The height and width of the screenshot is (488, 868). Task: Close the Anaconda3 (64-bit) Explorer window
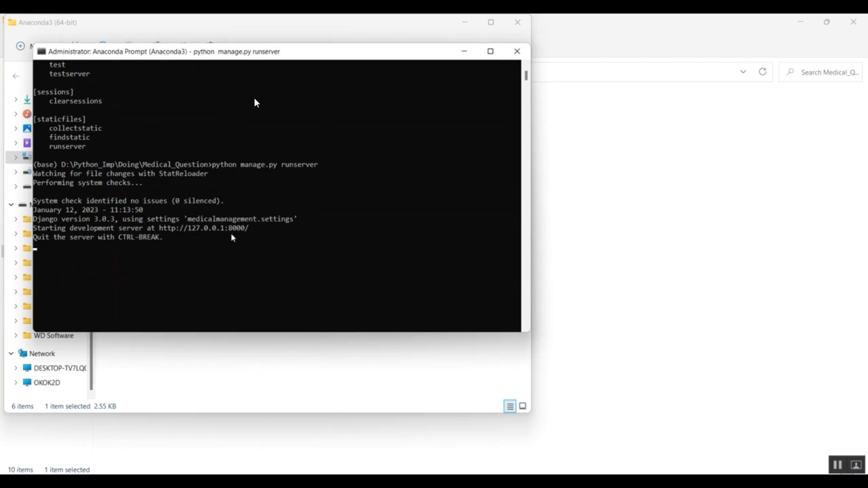518,22
